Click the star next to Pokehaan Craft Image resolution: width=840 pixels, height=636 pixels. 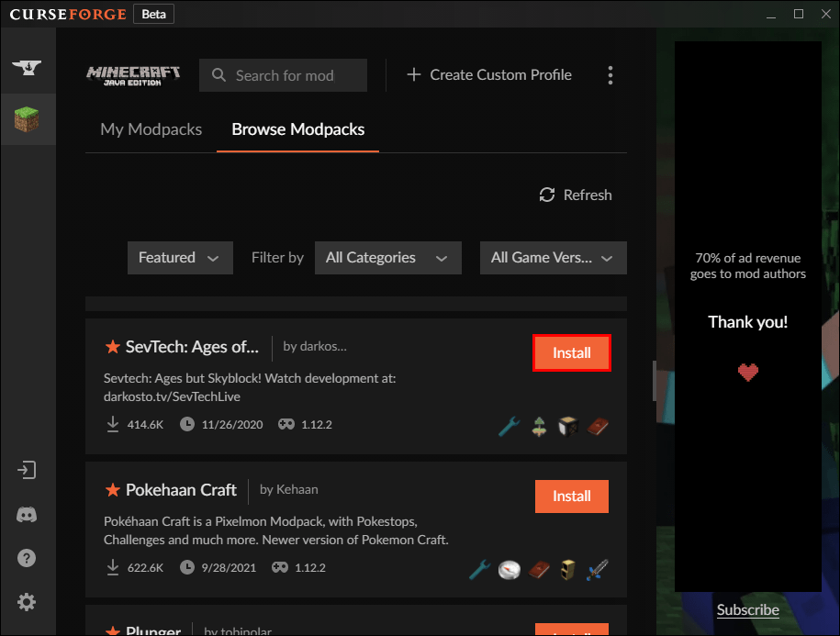pyautogui.click(x=113, y=489)
